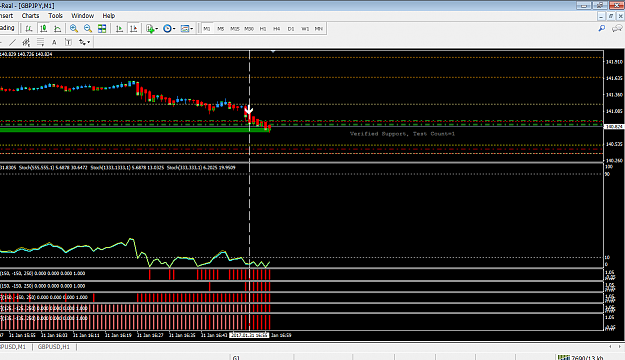Switch chart to line chart style
This screenshot has width=625, height=360.
point(58,28)
